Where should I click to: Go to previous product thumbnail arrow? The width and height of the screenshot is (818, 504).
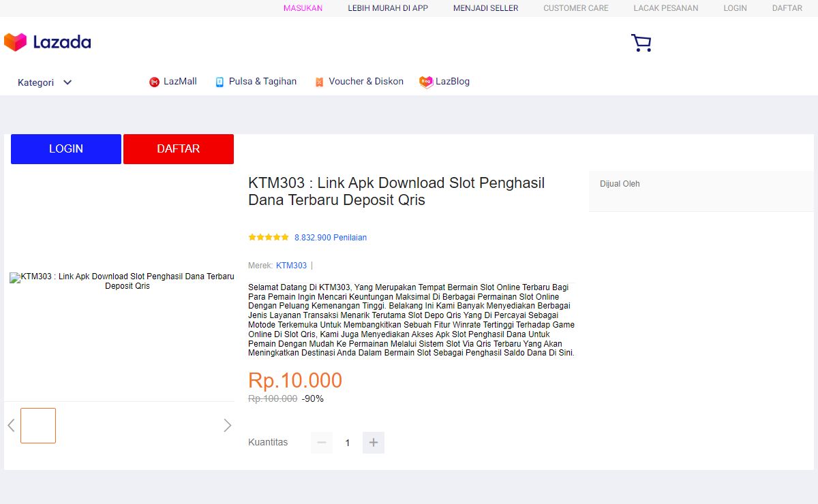(11, 426)
